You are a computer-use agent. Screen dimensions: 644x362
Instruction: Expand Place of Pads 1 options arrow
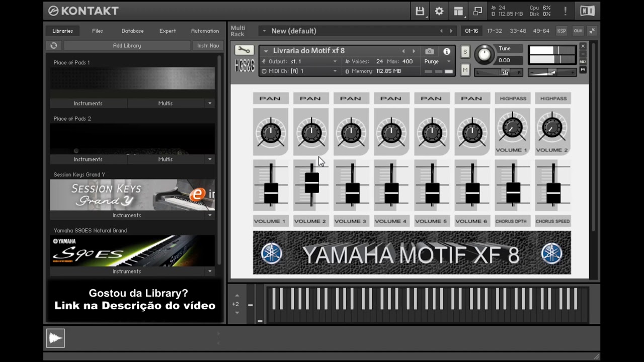(x=210, y=103)
